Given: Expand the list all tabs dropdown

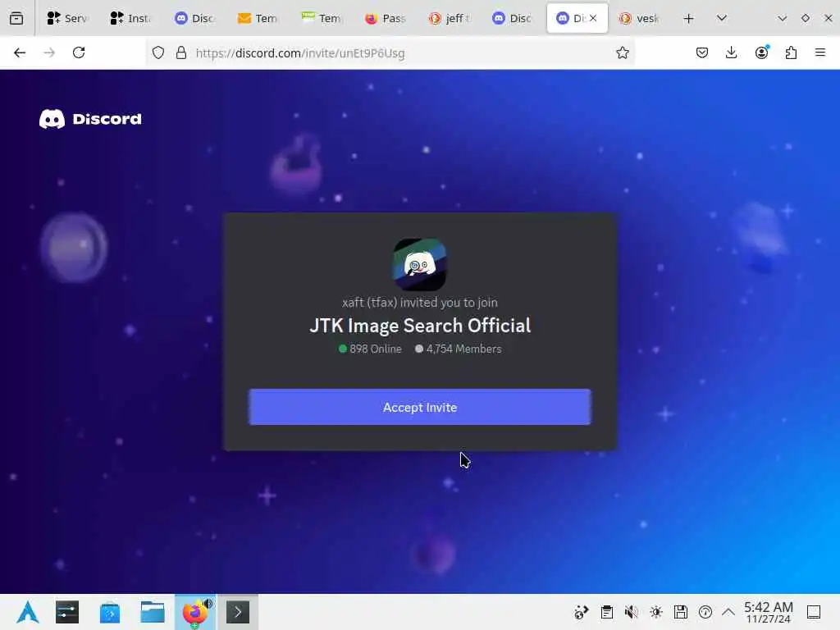Looking at the screenshot, I should pyautogui.click(x=722, y=18).
